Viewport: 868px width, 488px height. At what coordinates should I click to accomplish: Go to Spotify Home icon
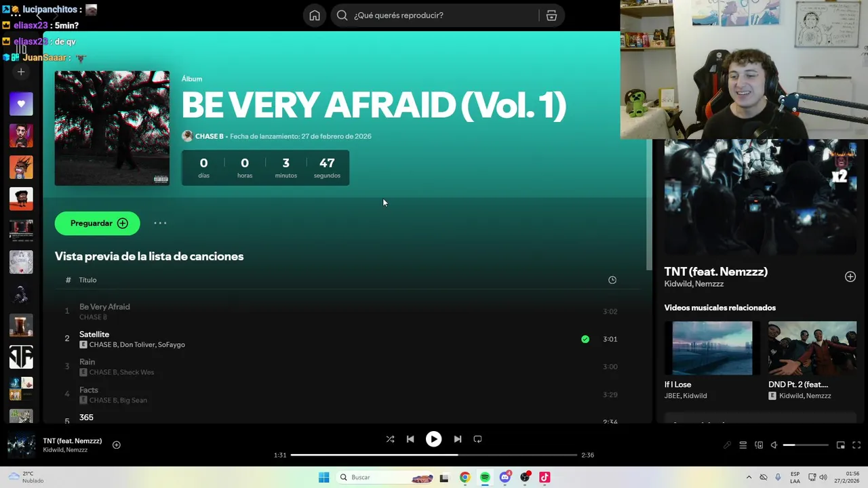click(x=315, y=16)
